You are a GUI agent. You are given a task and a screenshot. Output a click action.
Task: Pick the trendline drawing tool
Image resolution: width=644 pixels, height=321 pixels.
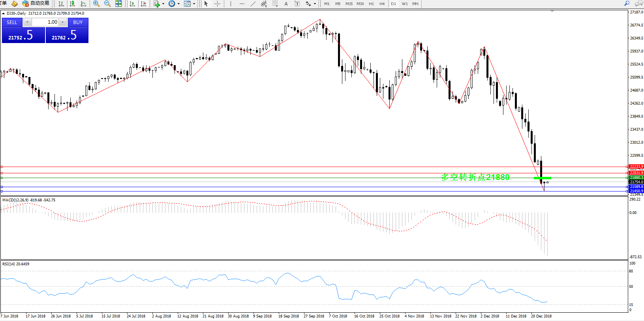tap(253, 4)
